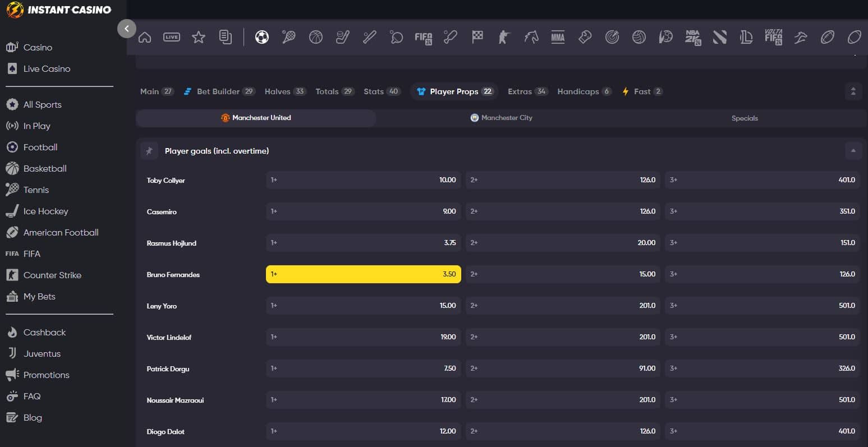Open Promotions in the sidebar
The width and height of the screenshot is (868, 447).
tap(46, 375)
